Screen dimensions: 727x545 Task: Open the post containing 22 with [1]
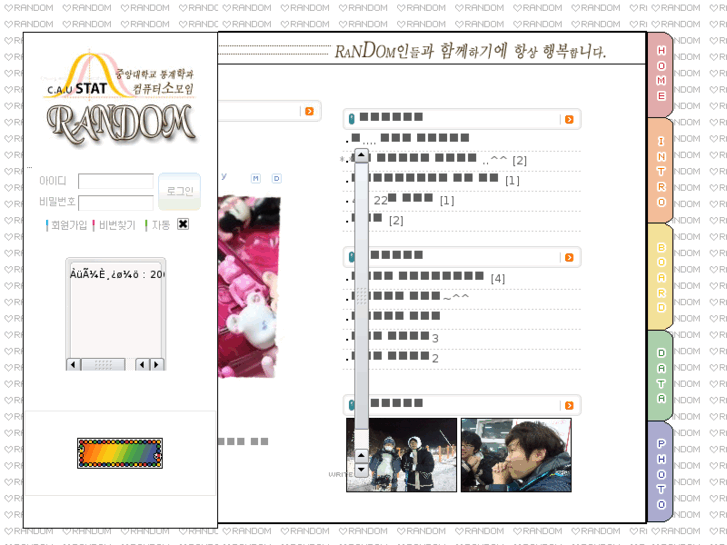pos(402,199)
